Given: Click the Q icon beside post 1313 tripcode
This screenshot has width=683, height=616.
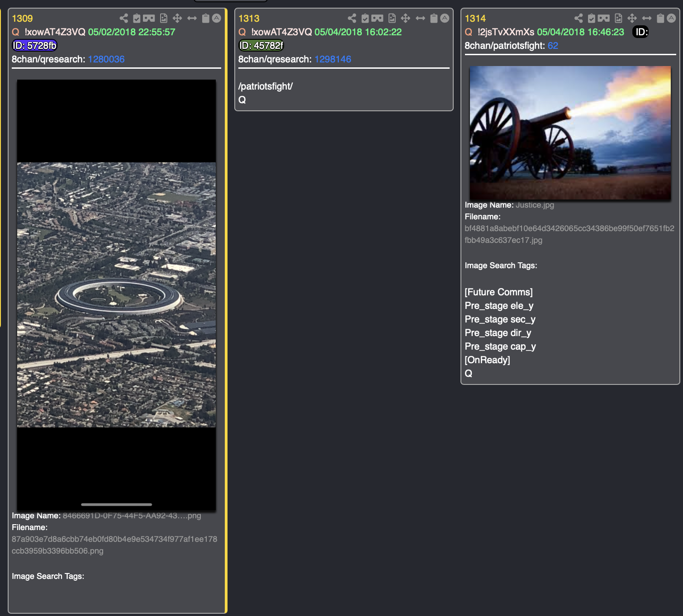Looking at the screenshot, I should (x=242, y=32).
